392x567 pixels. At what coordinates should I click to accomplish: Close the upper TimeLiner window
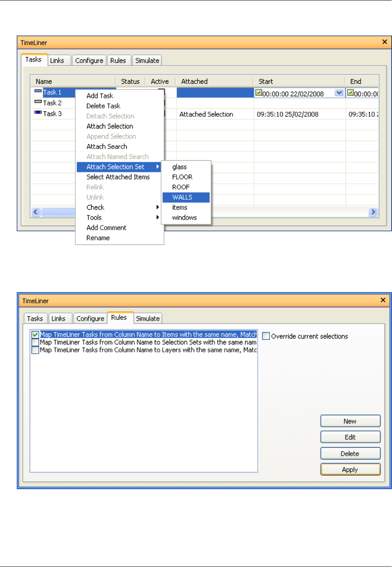384,42
